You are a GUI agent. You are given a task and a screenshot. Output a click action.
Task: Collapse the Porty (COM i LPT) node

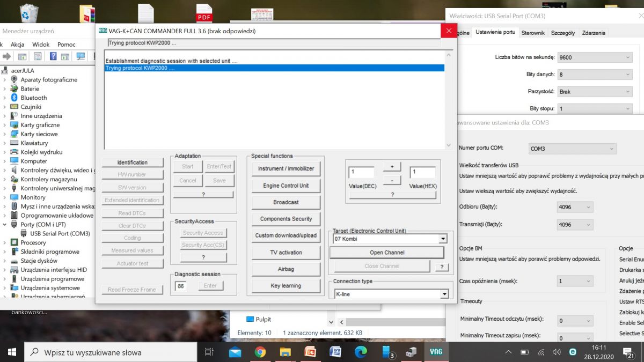point(5,225)
